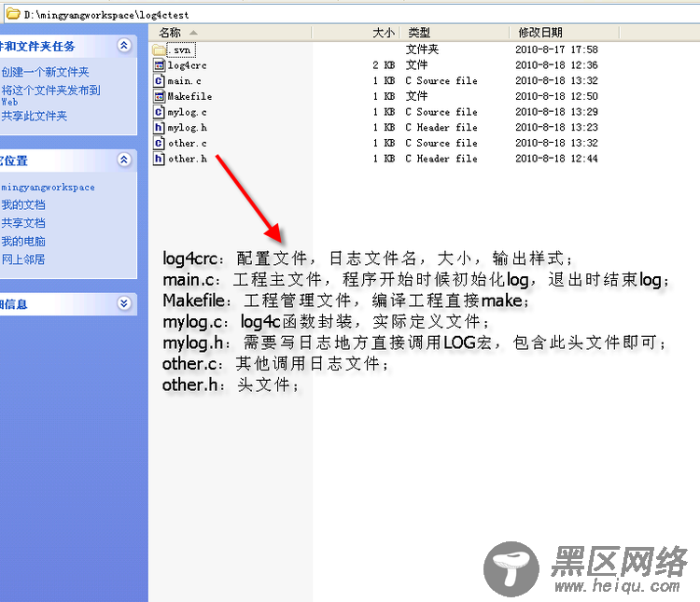Viewport: 700px width, 602px height.
Task: Select the file name log4crc
Action: [187, 65]
